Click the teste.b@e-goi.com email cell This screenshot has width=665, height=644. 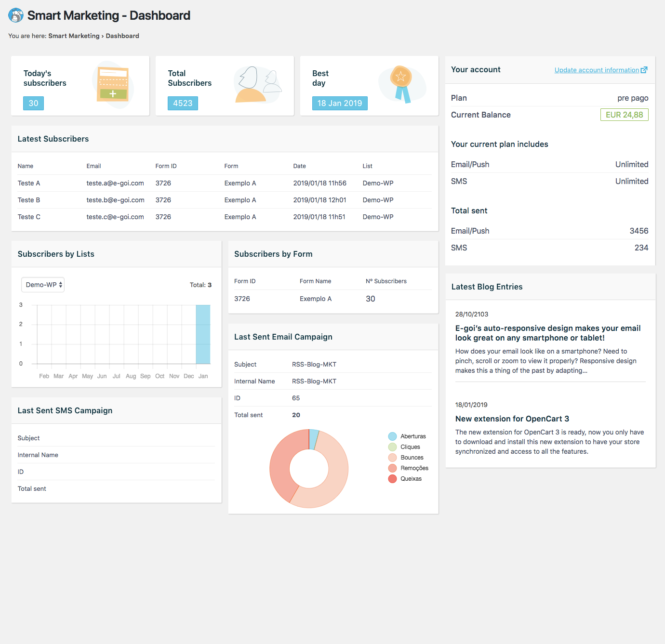[x=116, y=200]
